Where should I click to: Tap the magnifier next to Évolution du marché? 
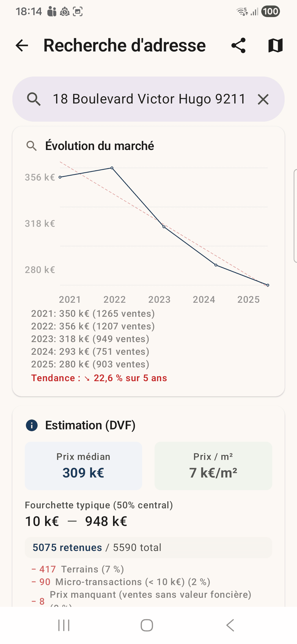(x=32, y=146)
